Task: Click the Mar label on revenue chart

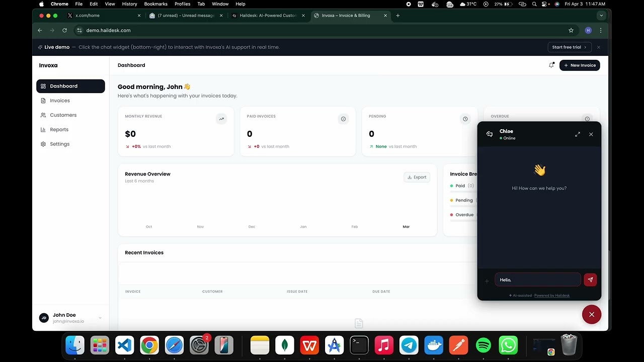Action: [x=406, y=227]
